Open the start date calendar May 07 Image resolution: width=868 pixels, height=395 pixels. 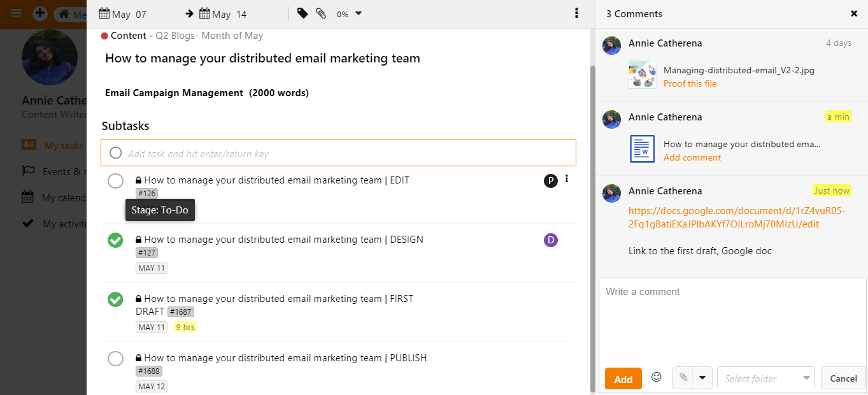[x=123, y=14]
